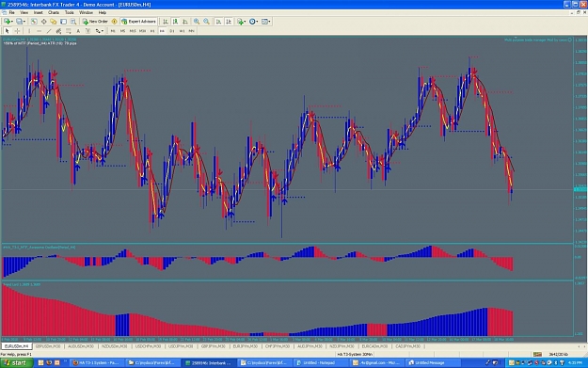Select the equidistant channel tool
588x368 pixels.
point(58,31)
